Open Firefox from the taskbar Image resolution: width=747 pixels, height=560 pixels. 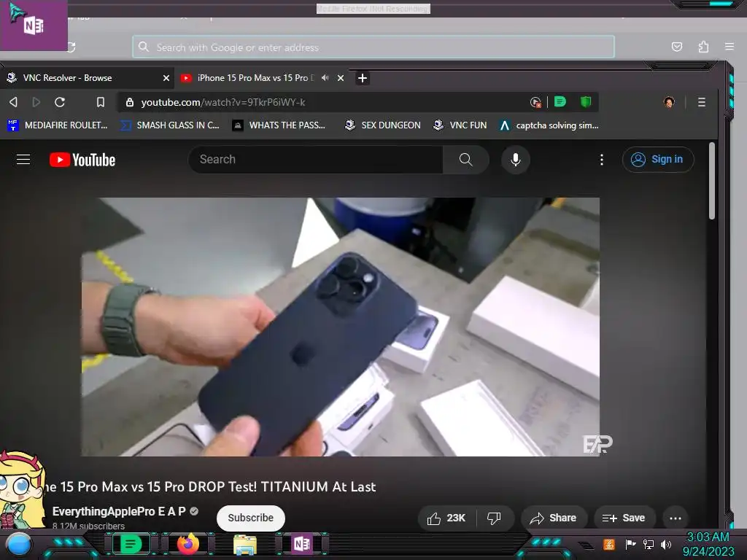188,544
